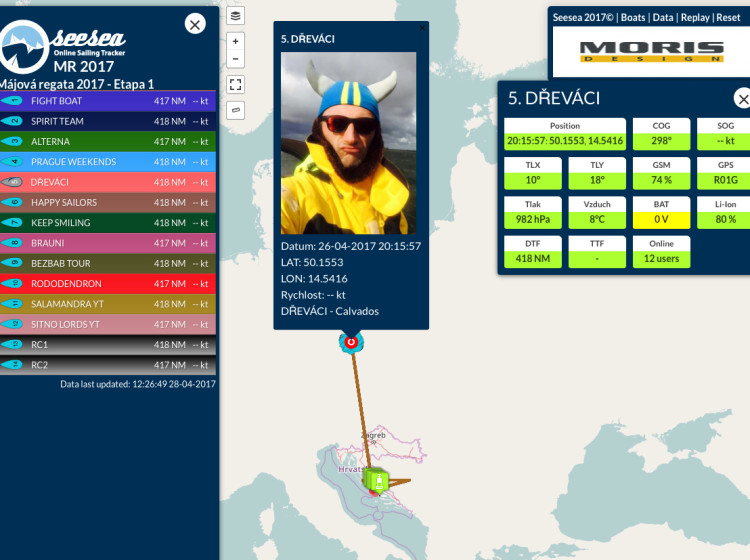Click the TLX 10° value
The image size is (750, 560).
click(x=533, y=180)
